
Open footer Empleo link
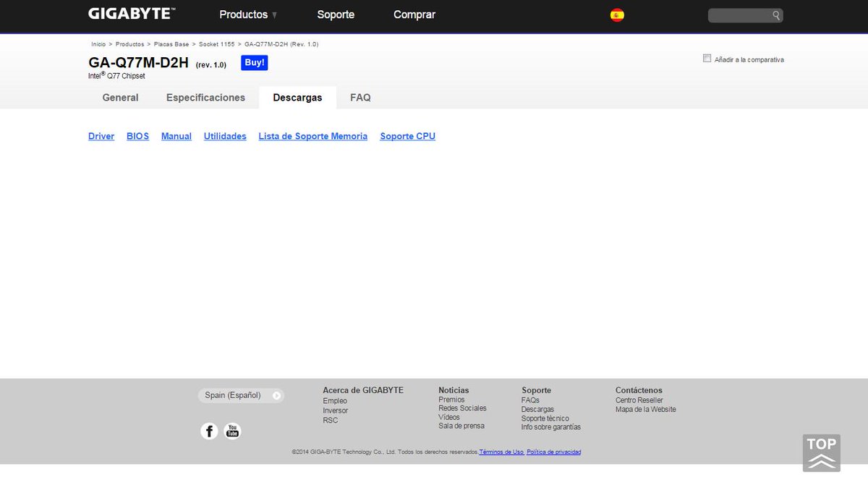335,401
